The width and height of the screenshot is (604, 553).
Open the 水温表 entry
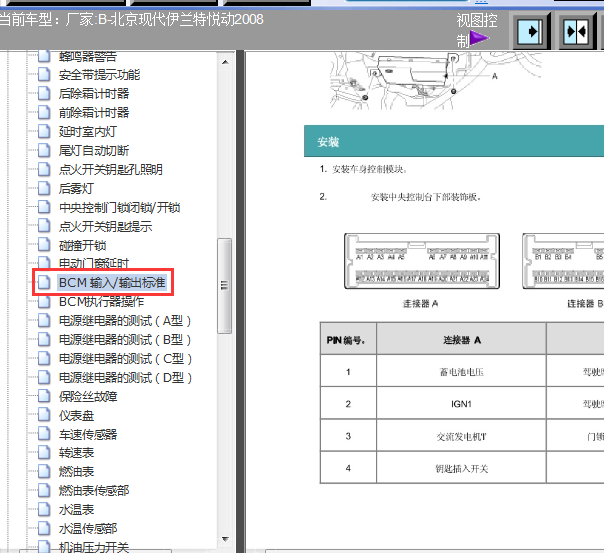click(76, 510)
